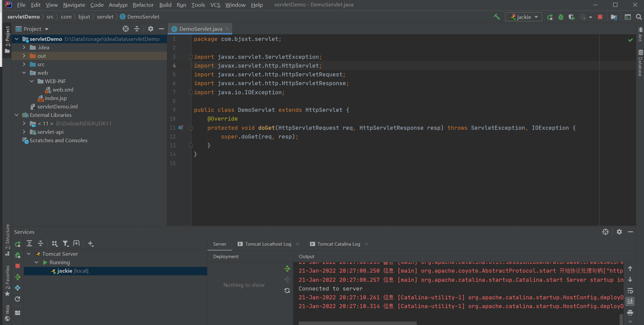Screen dimensions: 644x325
Task: Open the Build menu
Action: [x=165, y=5]
